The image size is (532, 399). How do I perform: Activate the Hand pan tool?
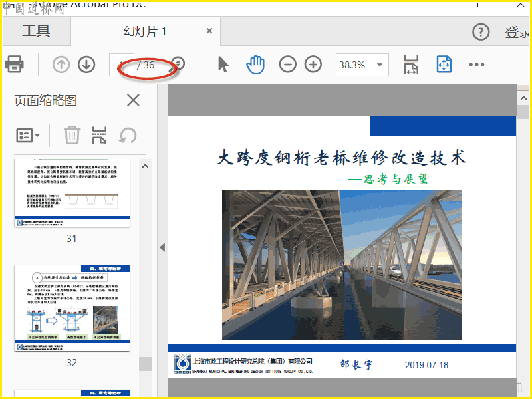click(255, 65)
